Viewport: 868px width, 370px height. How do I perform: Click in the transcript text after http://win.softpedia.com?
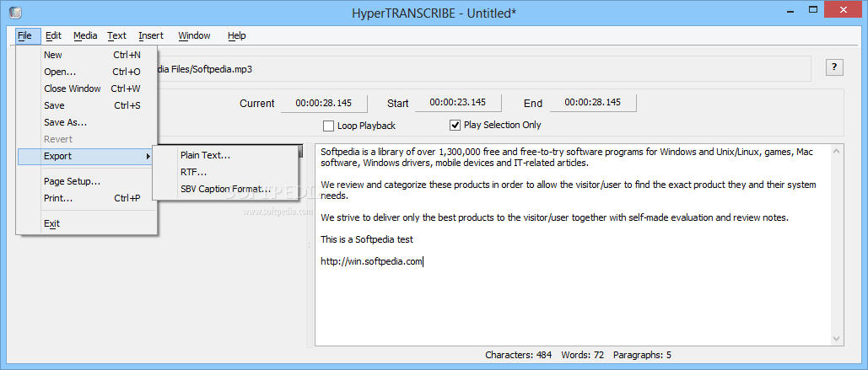pyautogui.click(x=424, y=262)
